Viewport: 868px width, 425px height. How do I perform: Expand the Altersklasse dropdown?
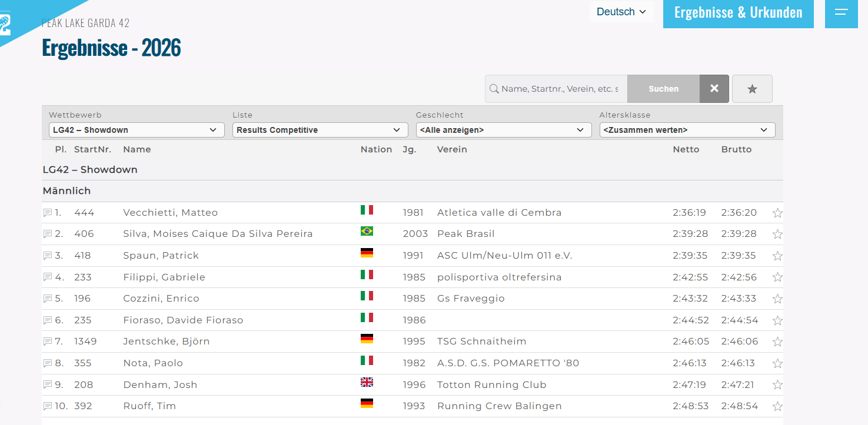pyautogui.click(x=687, y=130)
